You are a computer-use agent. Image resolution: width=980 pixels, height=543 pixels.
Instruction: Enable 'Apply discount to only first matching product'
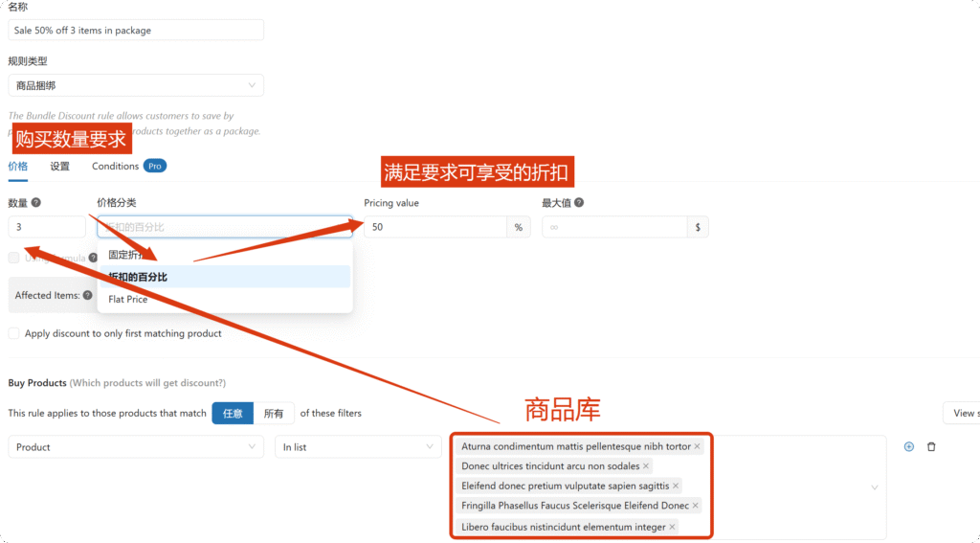click(x=13, y=334)
